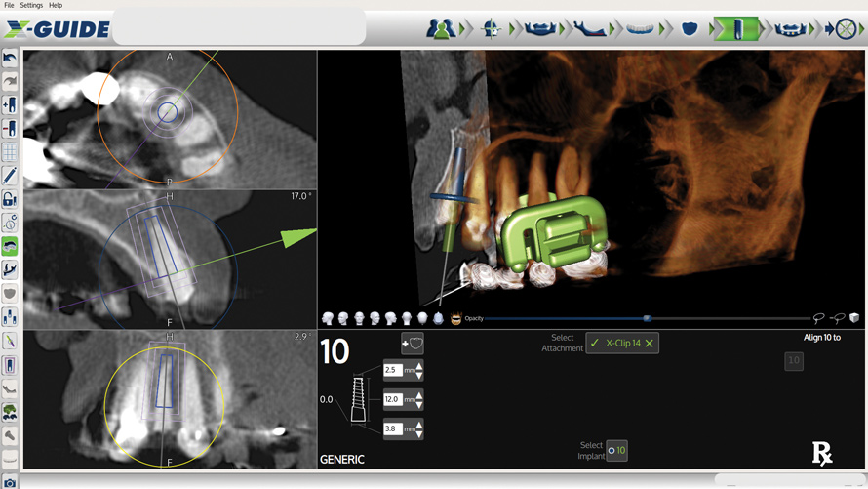Remove X-Clip 14 attachment with X
Image resolution: width=868 pixels, height=489 pixels.
(x=649, y=344)
